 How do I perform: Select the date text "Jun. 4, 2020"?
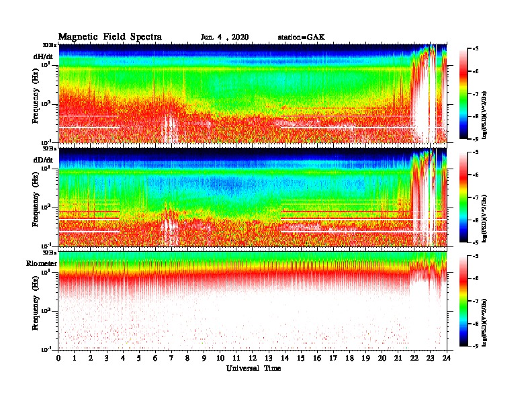point(224,38)
